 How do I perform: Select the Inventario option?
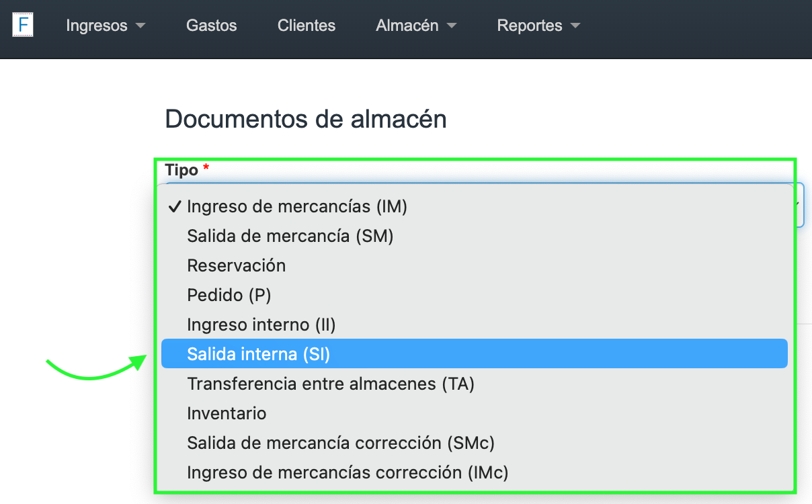[x=227, y=413]
